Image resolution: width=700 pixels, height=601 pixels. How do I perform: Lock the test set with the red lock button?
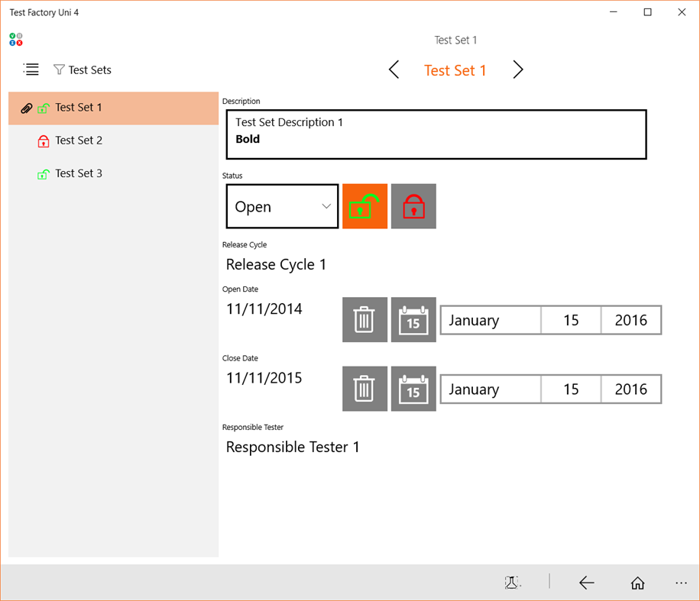pyautogui.click(x=413, y=206)
